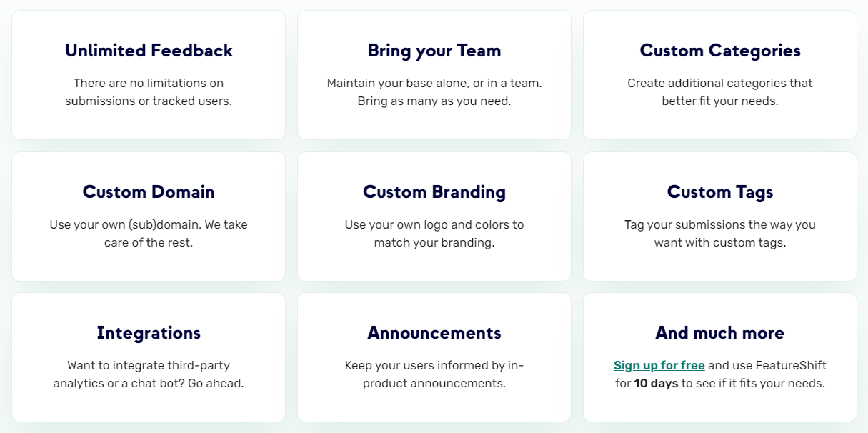The image size is (868, 433).
Task: Click the 'Tag your submissions' description text
Action: point(720,234)
